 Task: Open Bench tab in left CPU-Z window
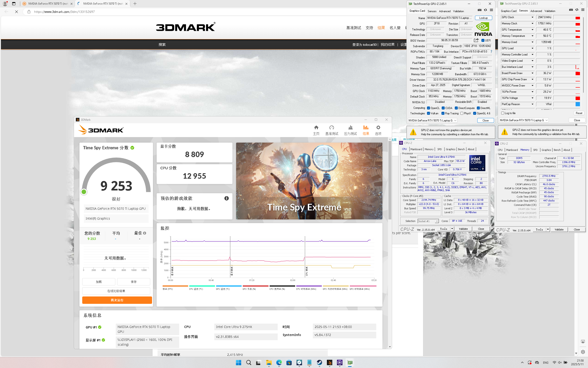(461, 149)
